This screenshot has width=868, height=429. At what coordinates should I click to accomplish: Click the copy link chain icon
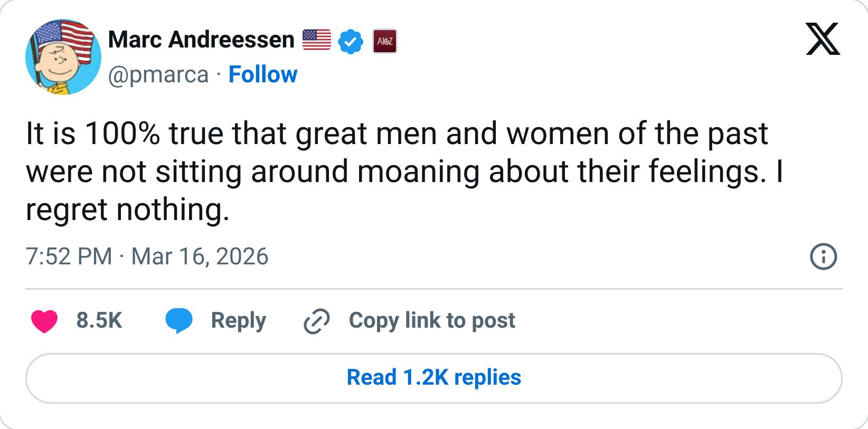coord(317,320)
